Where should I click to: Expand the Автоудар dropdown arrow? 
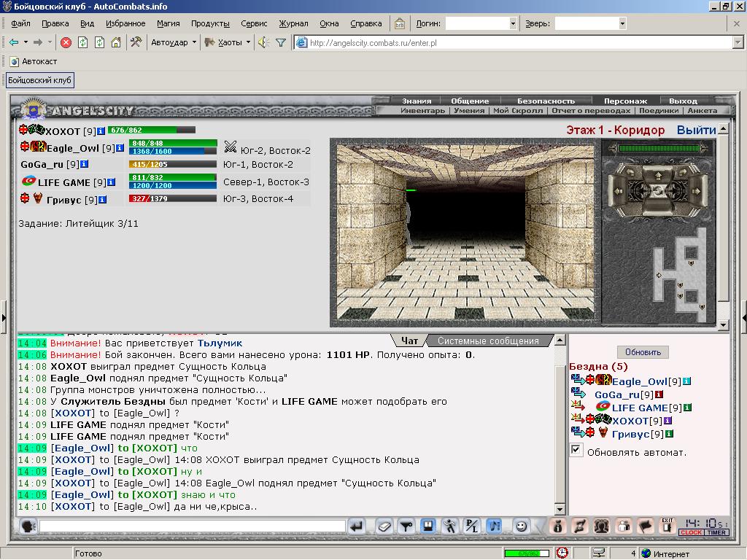click(x=194, y=42)
